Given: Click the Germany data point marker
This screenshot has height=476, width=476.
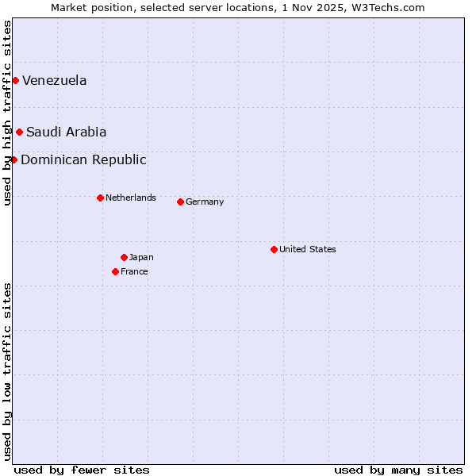Looking at the screenshot, I should pos(180,202).
